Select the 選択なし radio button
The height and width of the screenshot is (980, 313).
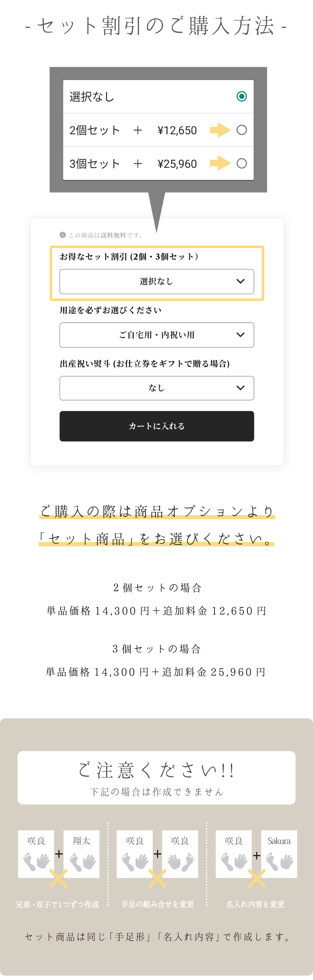coord(241,97)
